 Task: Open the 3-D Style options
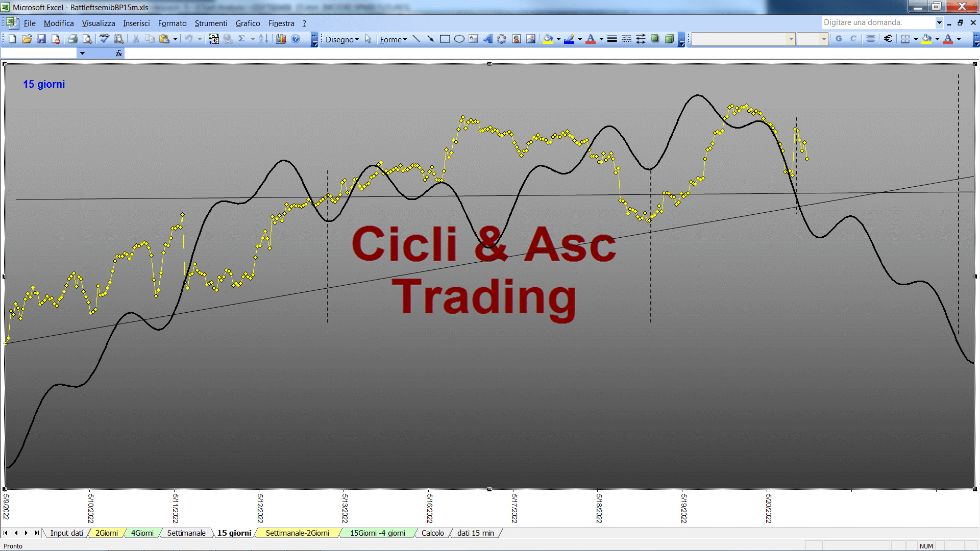pos(669,39)
